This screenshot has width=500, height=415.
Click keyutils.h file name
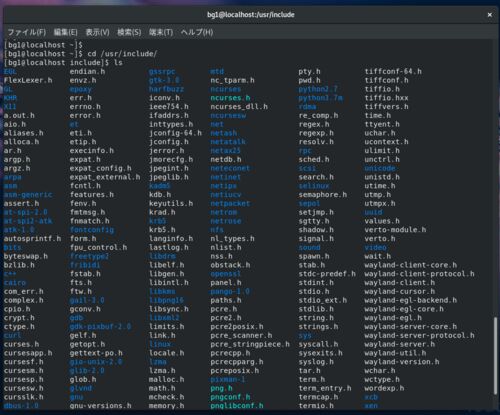171,203
